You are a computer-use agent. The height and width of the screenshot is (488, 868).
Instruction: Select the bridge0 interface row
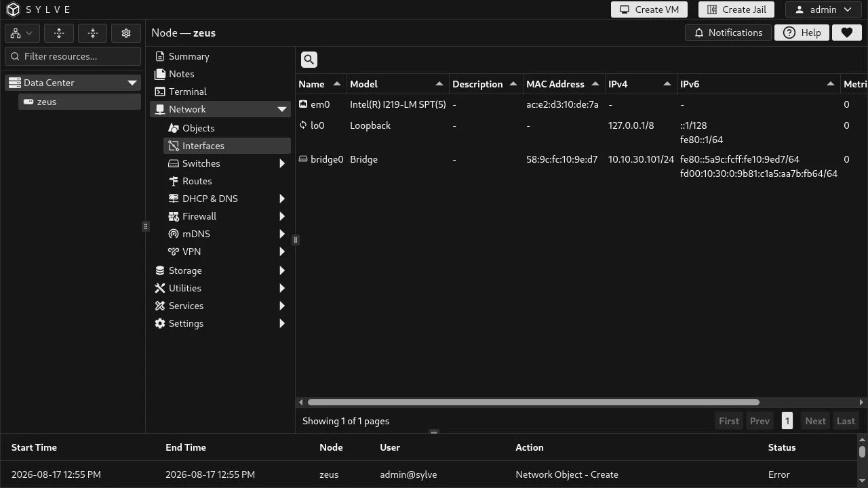tap(581, 166)
